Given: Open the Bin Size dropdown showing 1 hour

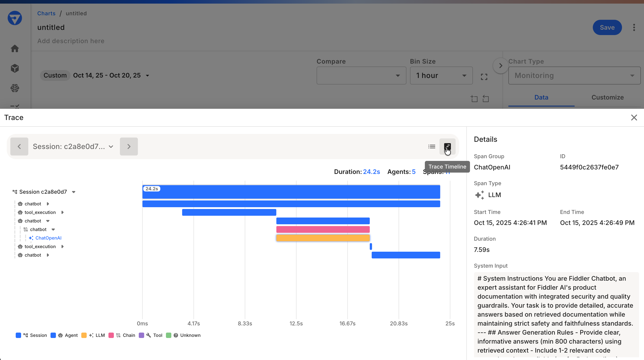Looking at the screenshot, I should 441,75.
